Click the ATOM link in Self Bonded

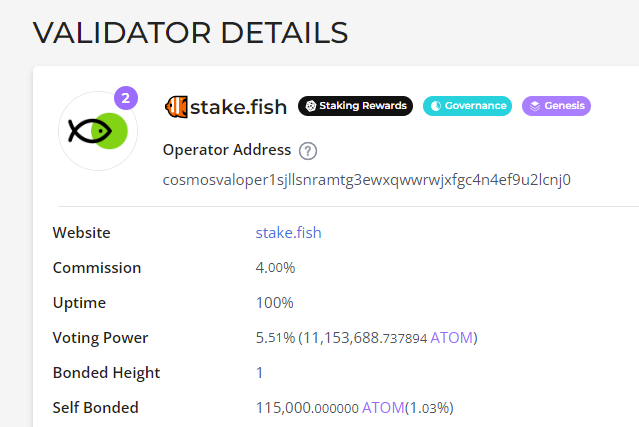click(383, 408)
